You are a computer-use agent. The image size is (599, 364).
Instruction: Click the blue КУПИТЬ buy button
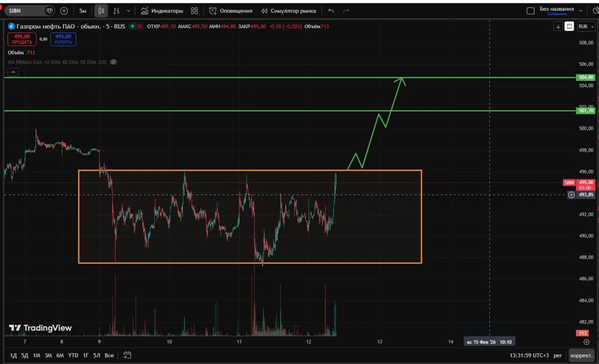tap(63, 39)
